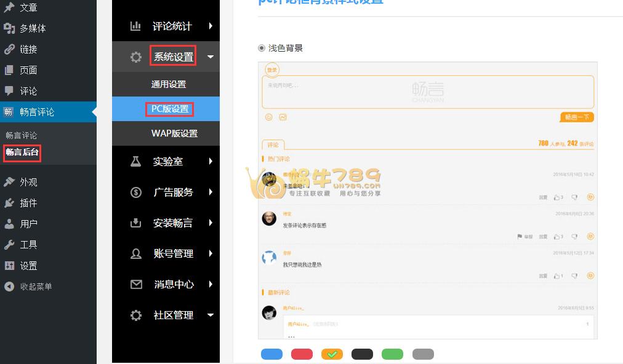Open 插件 in the WordPress sidebar
623x364 pixels.
28,203
